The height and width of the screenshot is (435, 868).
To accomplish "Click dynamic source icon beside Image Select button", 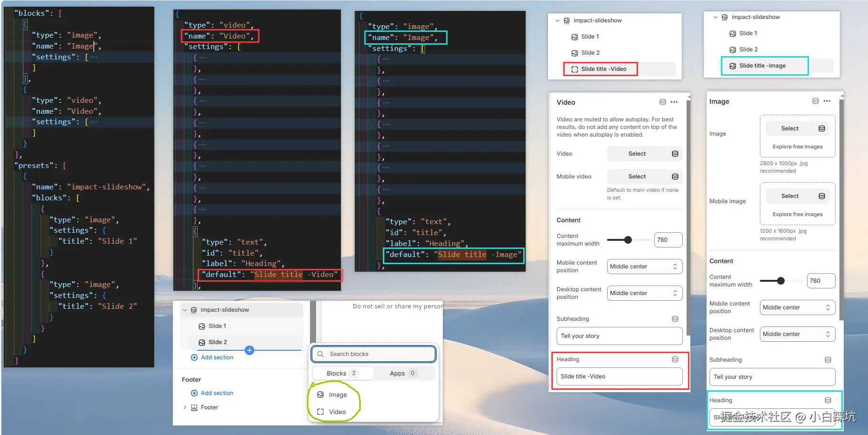I will click(821, 129).
